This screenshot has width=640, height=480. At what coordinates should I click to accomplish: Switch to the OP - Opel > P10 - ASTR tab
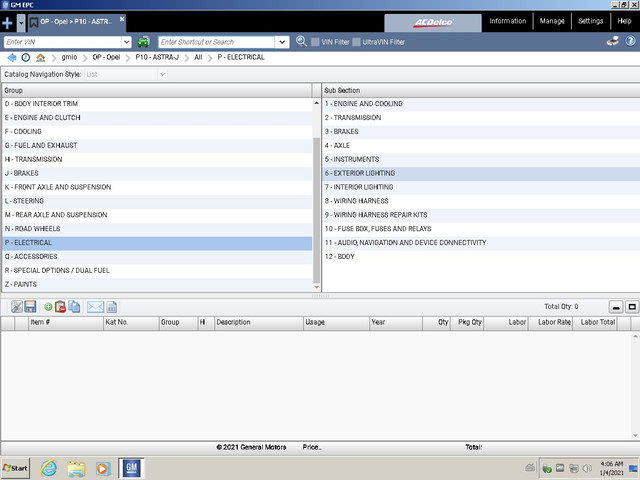point(76,22)
